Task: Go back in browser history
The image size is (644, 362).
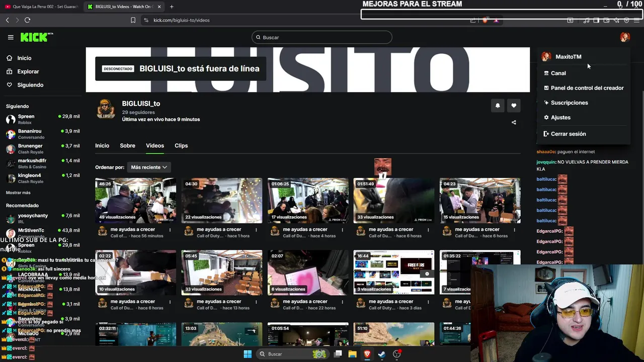Action: tap(7, 20)
